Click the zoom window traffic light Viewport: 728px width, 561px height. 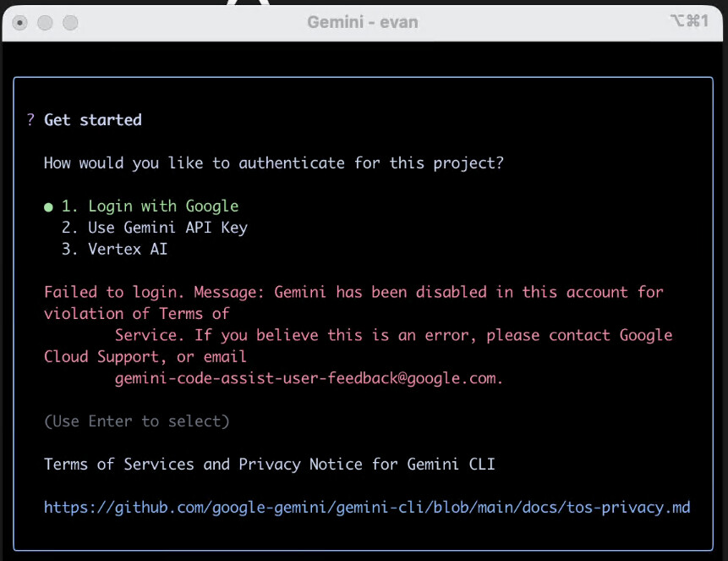pyautogui.click(x=70, y=22)
